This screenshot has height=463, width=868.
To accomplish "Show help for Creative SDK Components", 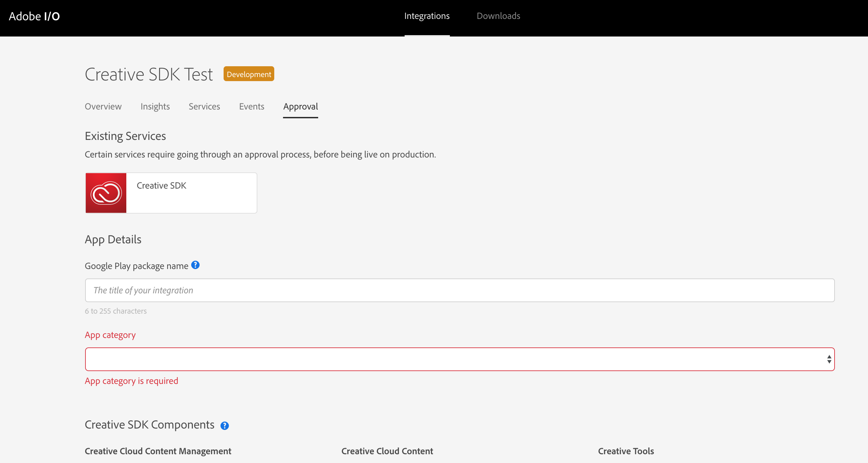I will (225, 426).
